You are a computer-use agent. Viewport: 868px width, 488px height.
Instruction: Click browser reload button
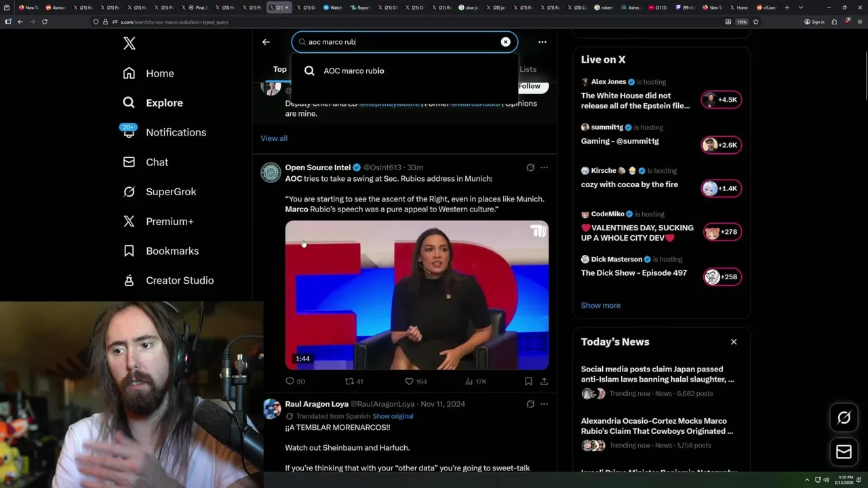coord(45,22)
